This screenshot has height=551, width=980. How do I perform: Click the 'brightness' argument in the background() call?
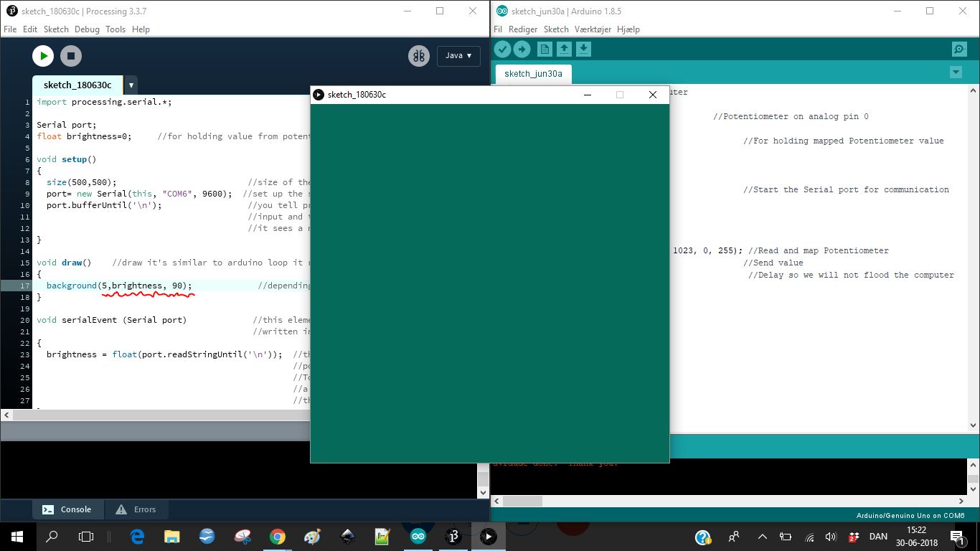[x=137, y=286]
